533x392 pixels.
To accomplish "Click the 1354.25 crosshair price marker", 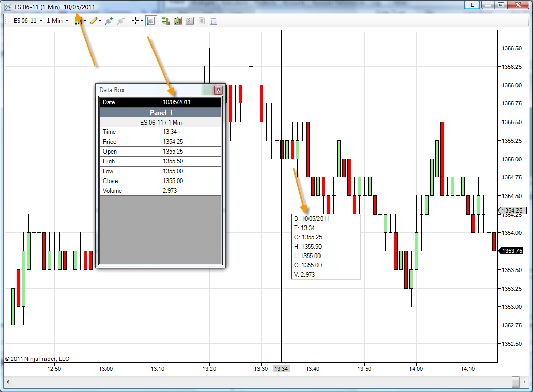I will pos(512,210).
